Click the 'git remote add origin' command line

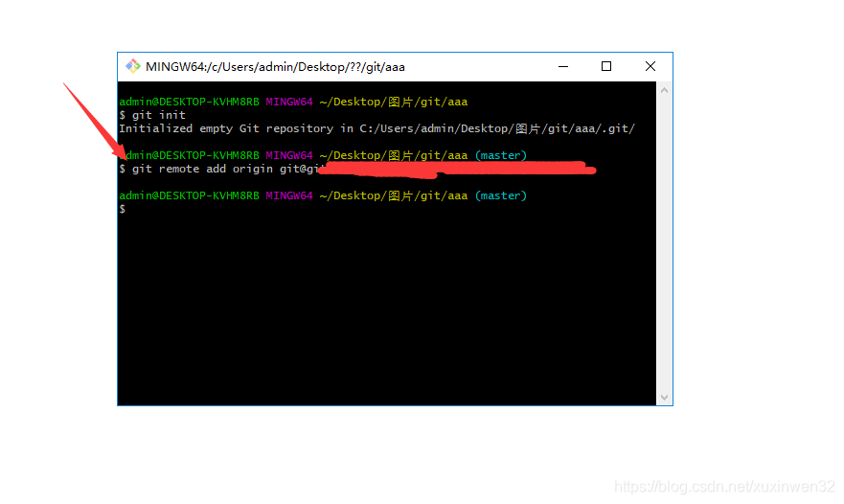coord(357,169)
